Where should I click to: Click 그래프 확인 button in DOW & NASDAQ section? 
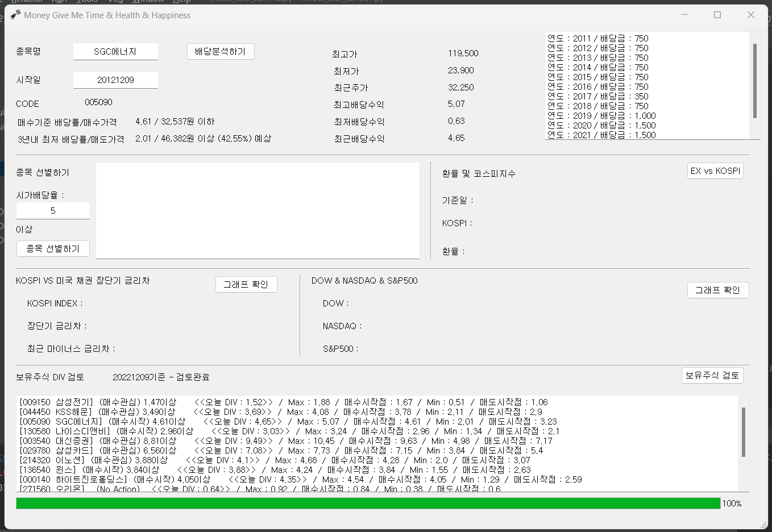pos(718,290)
